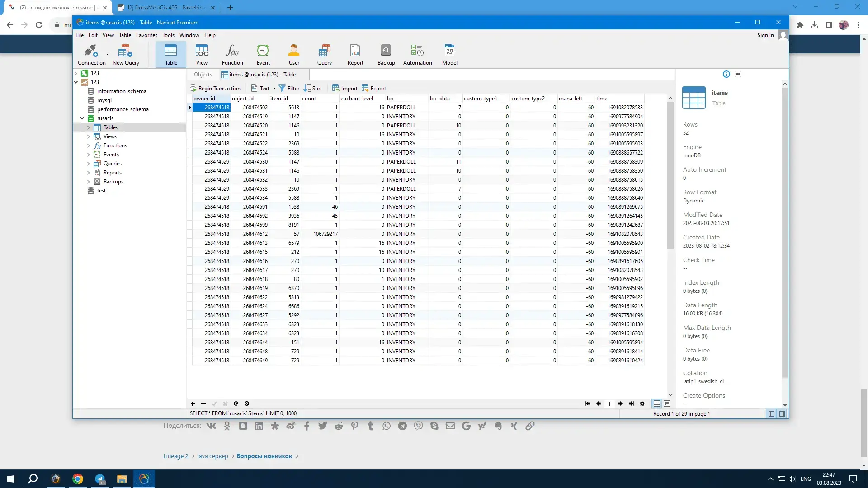Click the New Query icon
The height and width of the screenshot is (488, 868).
(x=126, y=55)
